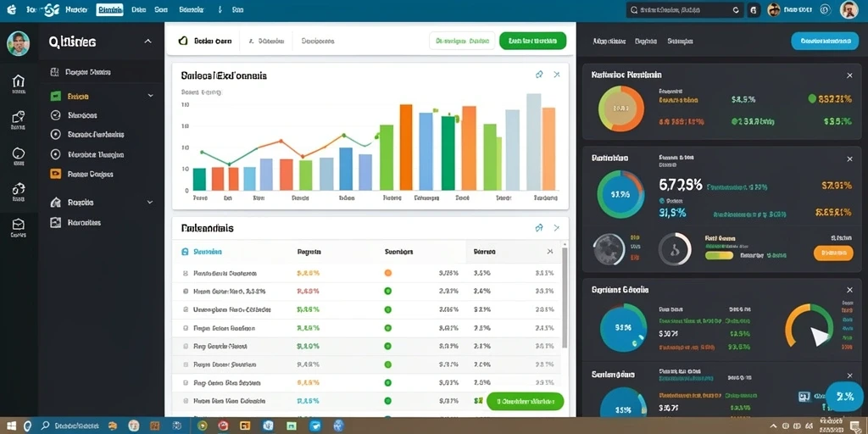Click the green-yellow progress bar on dark card
This screenshot has height=434, width=868.
pyautogui.click(x=719, y=256)
